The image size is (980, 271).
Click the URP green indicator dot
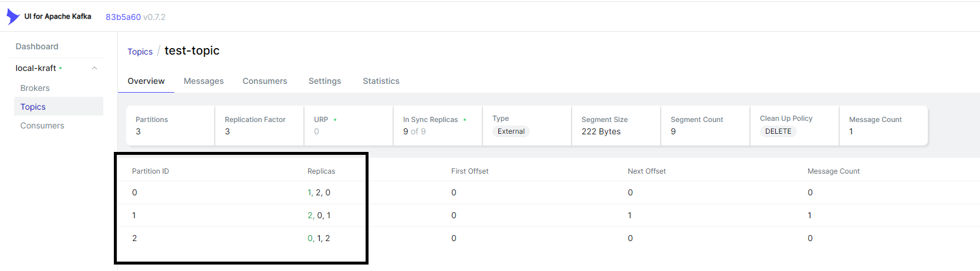335,120
